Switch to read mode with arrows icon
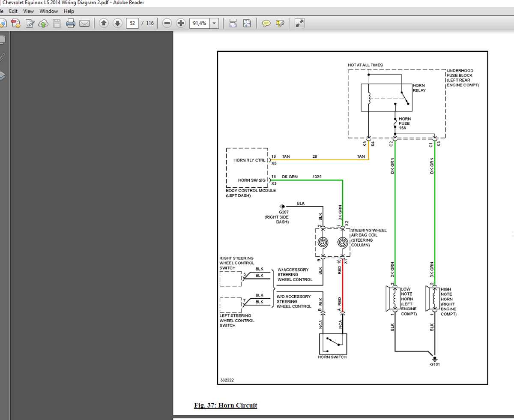The height and width of the screenshot is (420, 514). pyautogui.click(x=299, y=23)
